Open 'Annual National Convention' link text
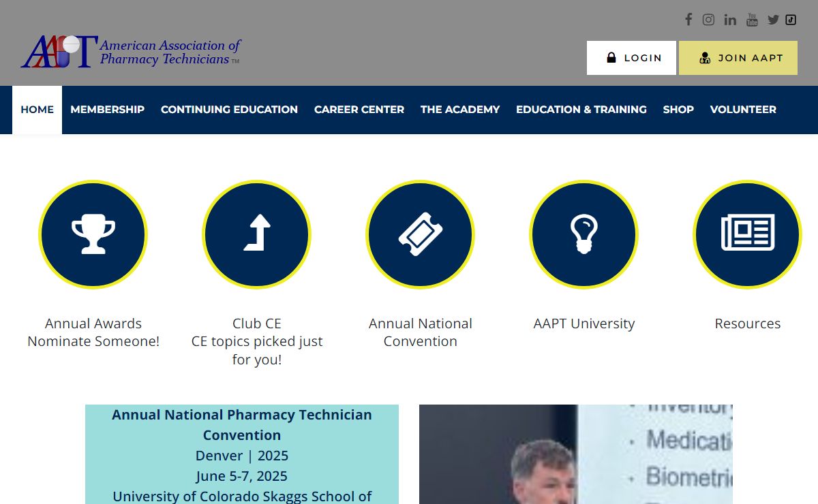818x504 pixels. tap(421, 332)
